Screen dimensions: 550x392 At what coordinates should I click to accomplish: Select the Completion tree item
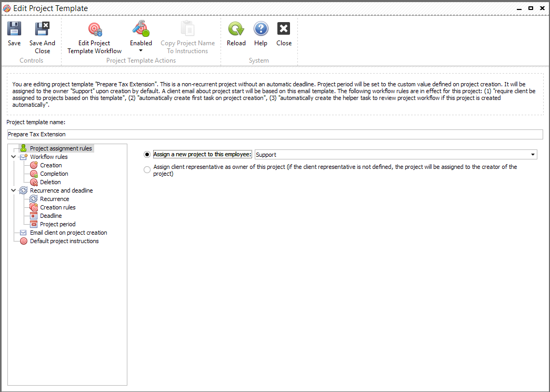(x=54, y=174)
